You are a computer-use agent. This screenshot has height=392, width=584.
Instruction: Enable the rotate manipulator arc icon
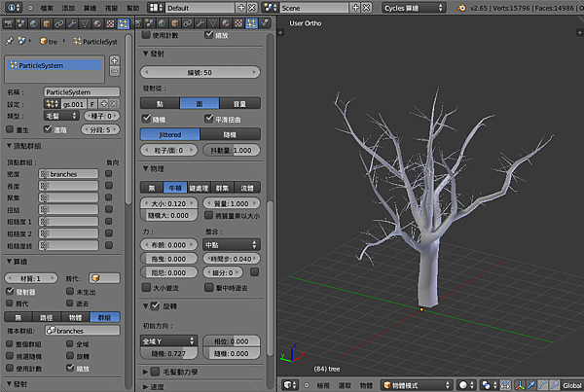(x=543, y=385)
